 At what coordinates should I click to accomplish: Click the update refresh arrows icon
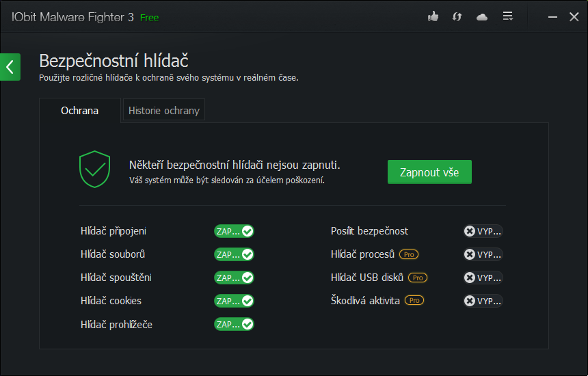coord(457,17)
